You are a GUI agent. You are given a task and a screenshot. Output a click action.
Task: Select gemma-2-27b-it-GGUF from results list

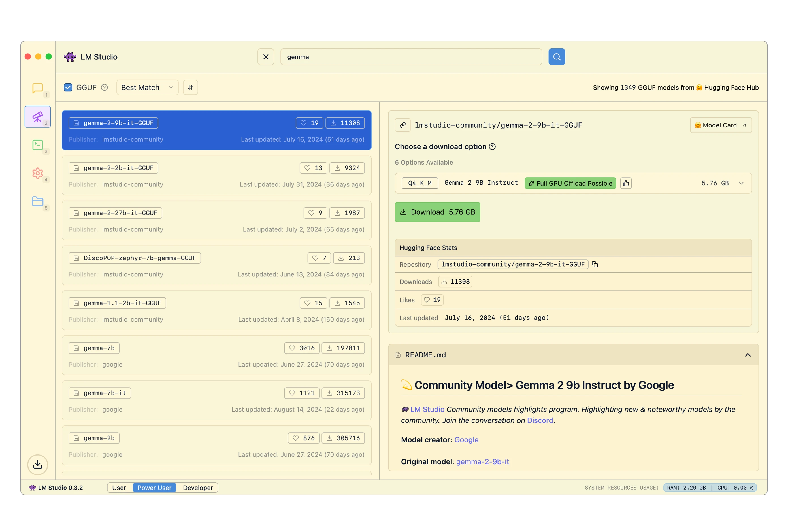[x=216, y=220]
